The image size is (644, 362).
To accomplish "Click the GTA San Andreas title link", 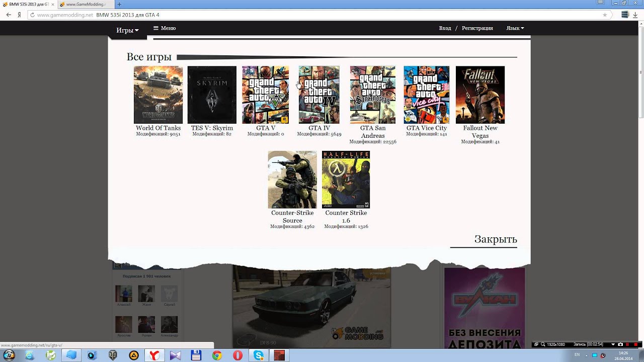I will (373, 132).
